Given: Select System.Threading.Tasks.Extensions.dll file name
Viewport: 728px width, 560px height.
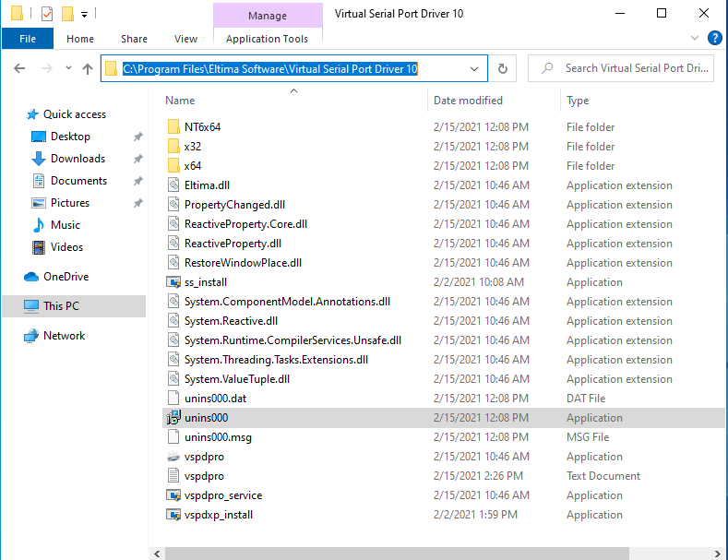Looking at the screenshot, I should click(x=276, y=360).
